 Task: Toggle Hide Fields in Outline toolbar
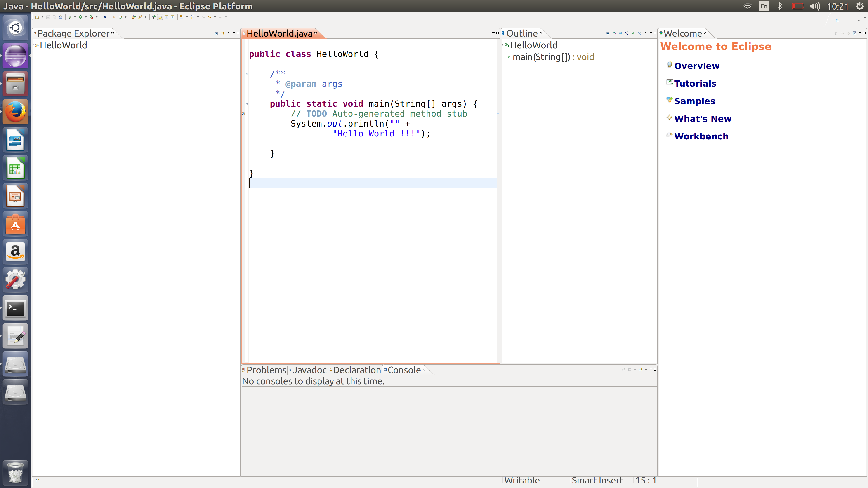(x=621, y=33)
